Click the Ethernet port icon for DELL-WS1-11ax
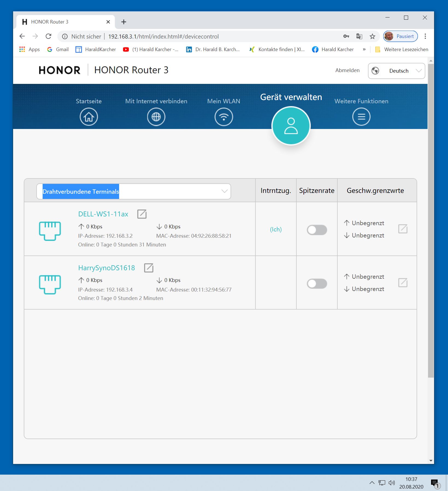 coord(50,231)
